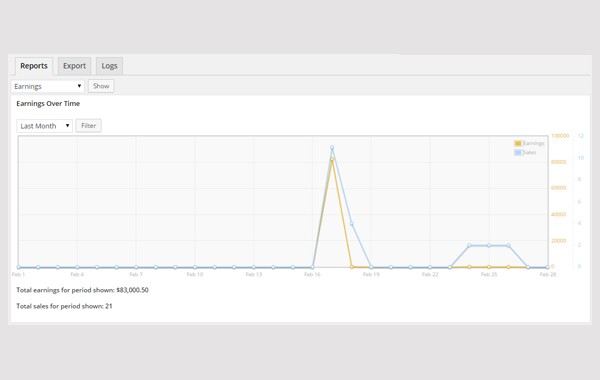
Task: Click the Feb 16 axis label
Action: coord(312,274)
